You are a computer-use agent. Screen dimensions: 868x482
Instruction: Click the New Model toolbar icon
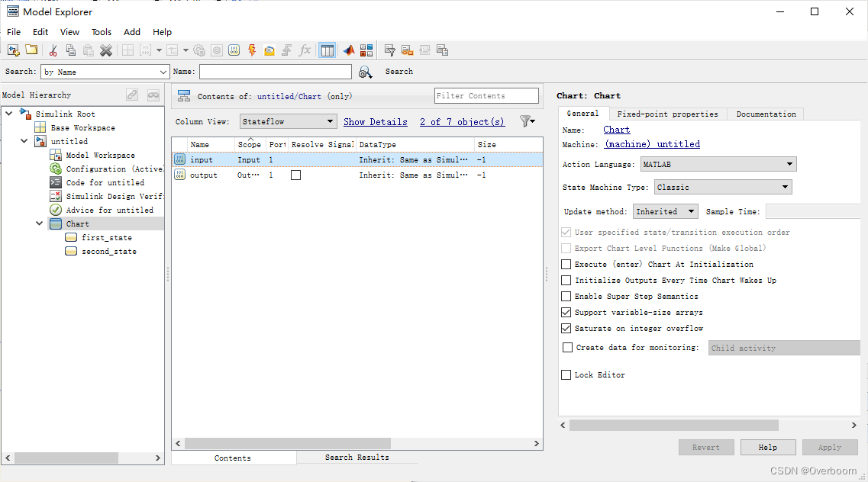tap(13, 50)
